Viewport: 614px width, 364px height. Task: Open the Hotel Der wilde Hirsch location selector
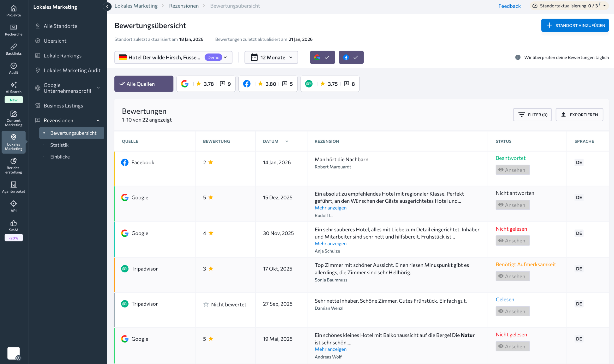(173, 57)
